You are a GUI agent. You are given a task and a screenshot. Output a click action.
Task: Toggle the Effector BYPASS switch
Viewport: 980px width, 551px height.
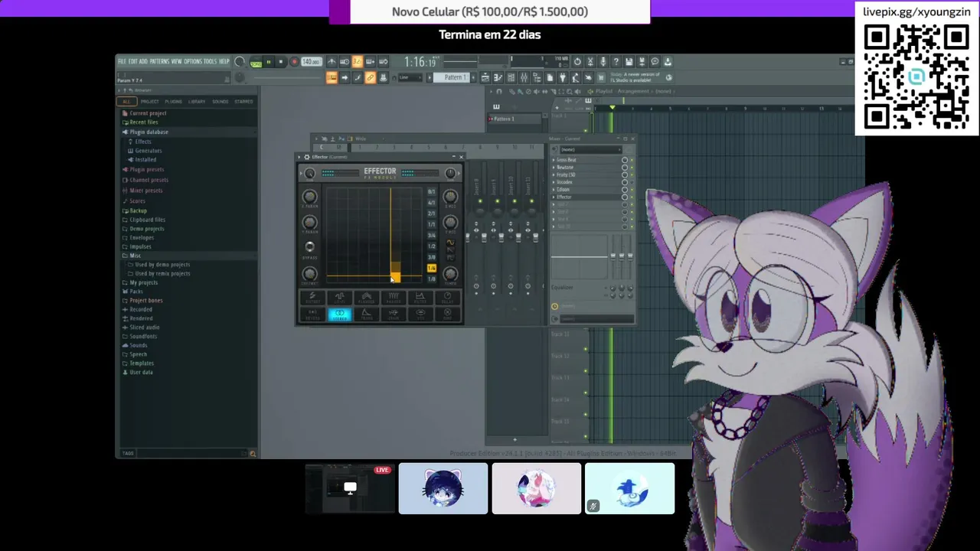[x=309, y=246]
